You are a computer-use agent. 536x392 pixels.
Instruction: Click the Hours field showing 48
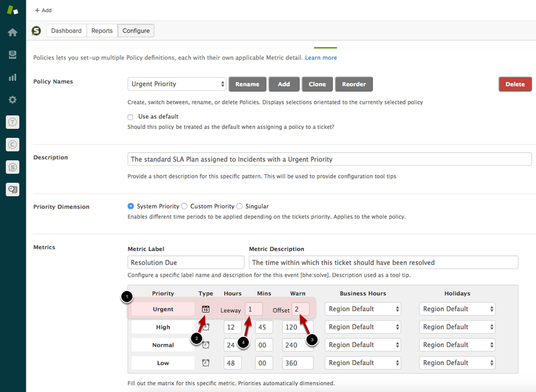coord(233,363)
